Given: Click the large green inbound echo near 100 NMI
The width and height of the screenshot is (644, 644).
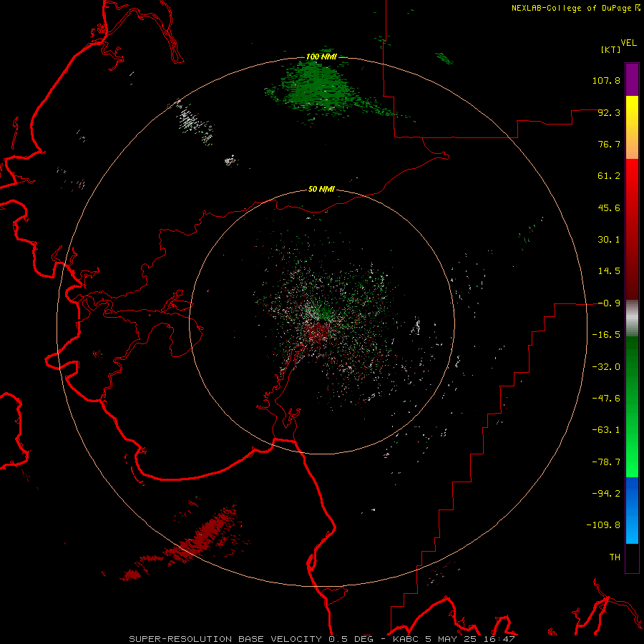Looking at the screenshot, I should point(318,88).
